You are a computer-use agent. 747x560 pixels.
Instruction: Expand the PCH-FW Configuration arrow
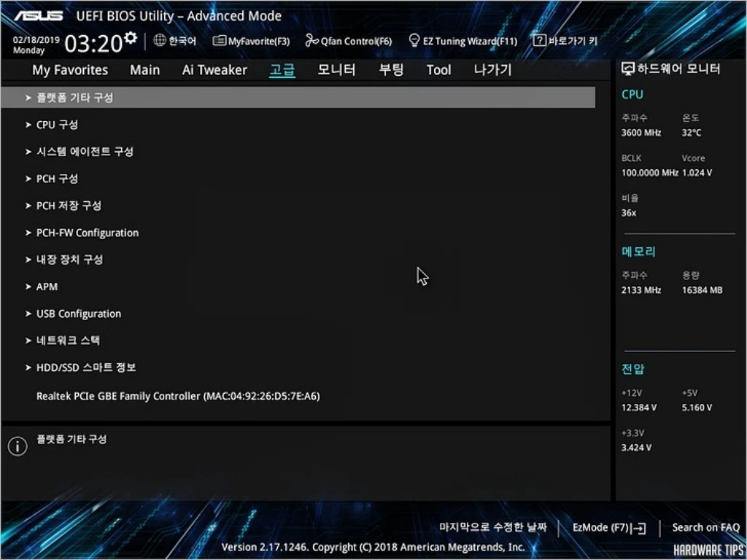click(28, 233)
